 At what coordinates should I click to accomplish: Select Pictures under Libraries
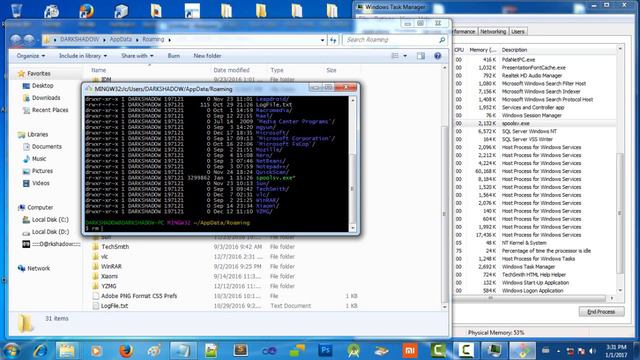coord(42,171)
